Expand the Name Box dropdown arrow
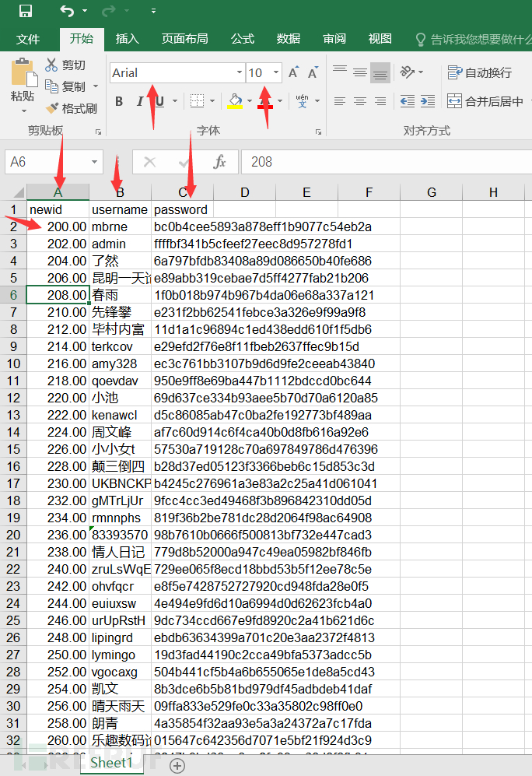 94,162
